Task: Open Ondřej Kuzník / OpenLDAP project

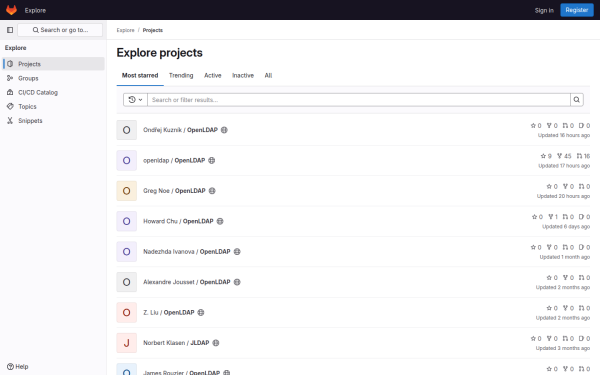Action: (x=180, y=130)
